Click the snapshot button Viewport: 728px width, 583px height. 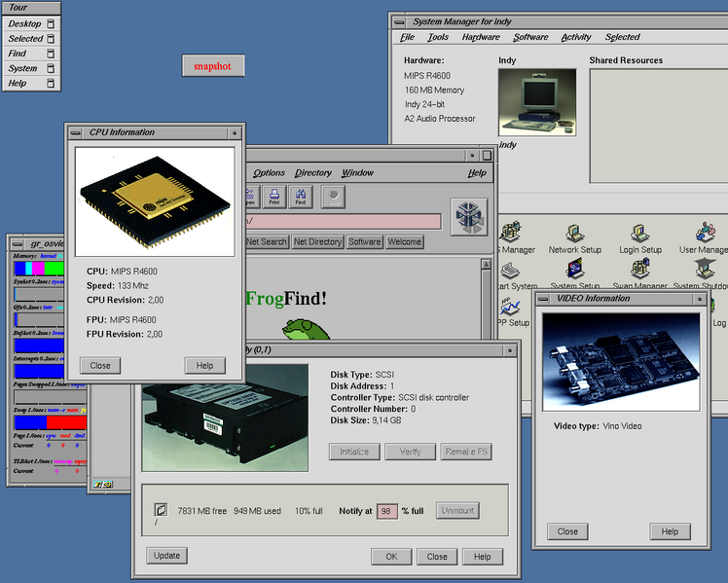coord(212,66)
